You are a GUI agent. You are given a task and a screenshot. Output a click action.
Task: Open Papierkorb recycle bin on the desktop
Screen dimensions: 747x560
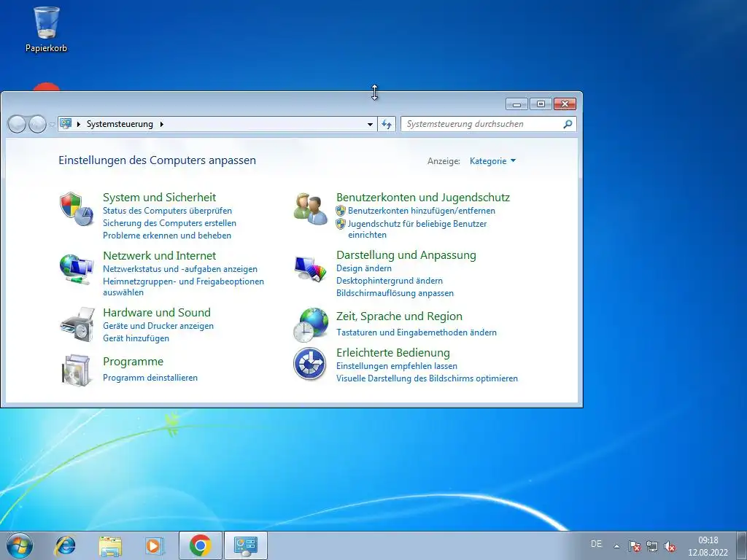tap(46, 29)
